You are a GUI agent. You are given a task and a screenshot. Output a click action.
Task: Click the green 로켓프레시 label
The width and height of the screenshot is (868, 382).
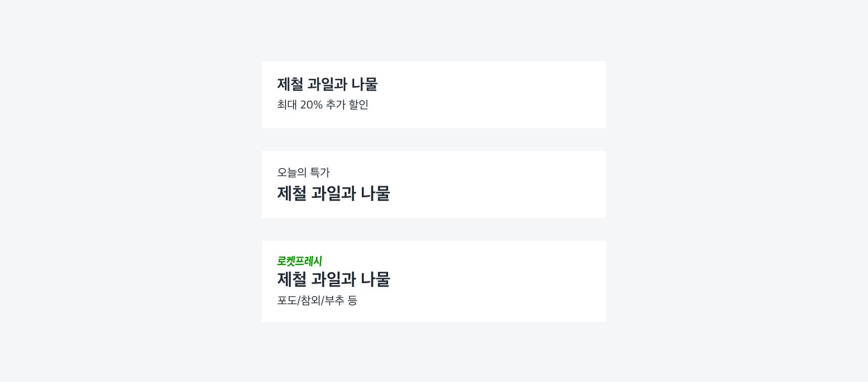300,261
